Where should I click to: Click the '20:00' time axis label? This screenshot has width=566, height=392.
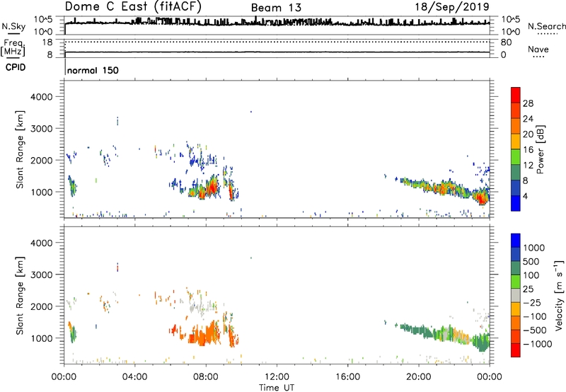[x=419, y=377]
